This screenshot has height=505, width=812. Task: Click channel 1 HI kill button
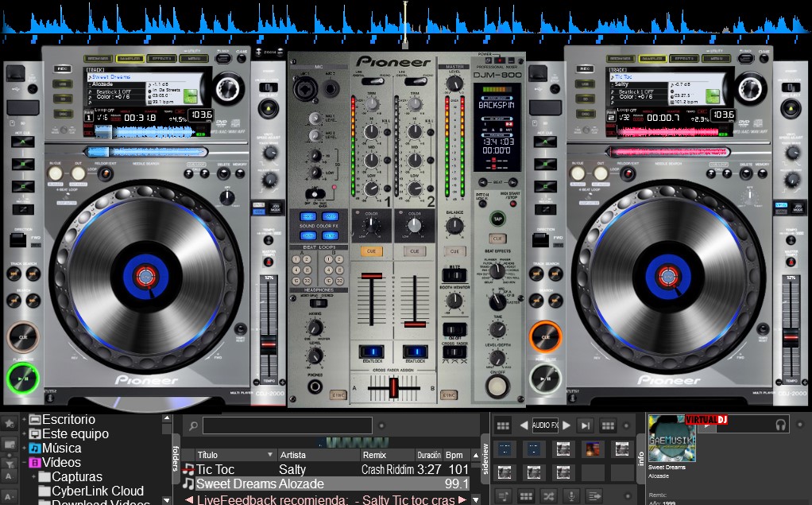click(x=388, y=132)
